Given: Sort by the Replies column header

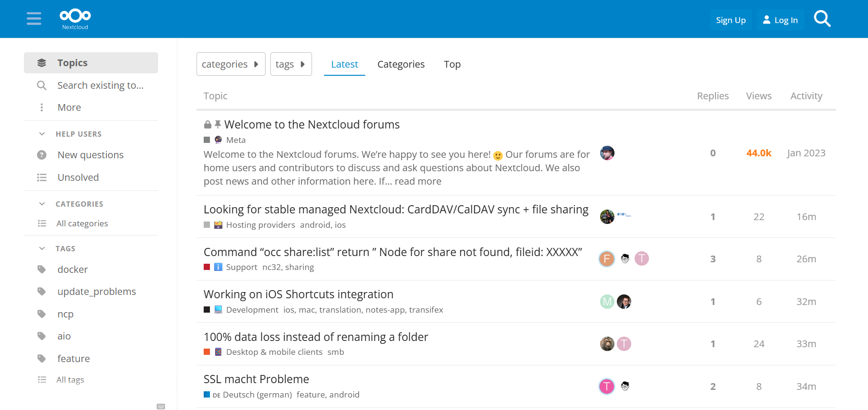Looking at the screenshot, I should pyautogui.click(x=713, y=96).
